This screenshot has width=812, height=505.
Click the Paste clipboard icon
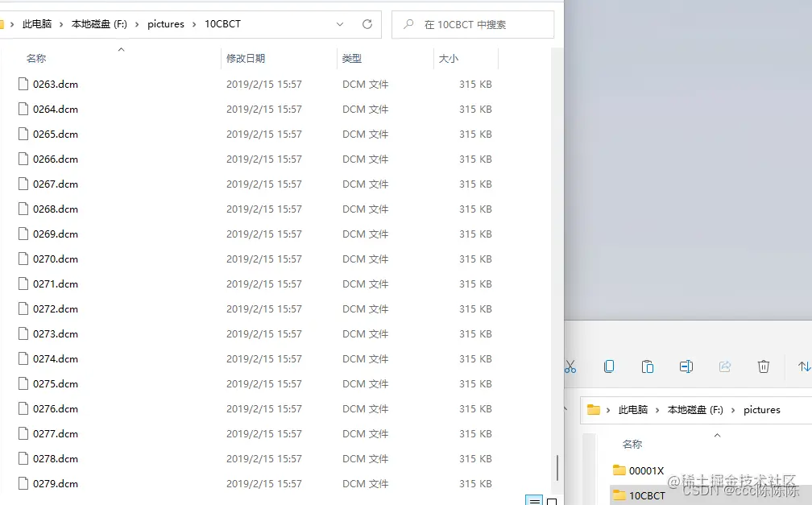pos(648,366)
